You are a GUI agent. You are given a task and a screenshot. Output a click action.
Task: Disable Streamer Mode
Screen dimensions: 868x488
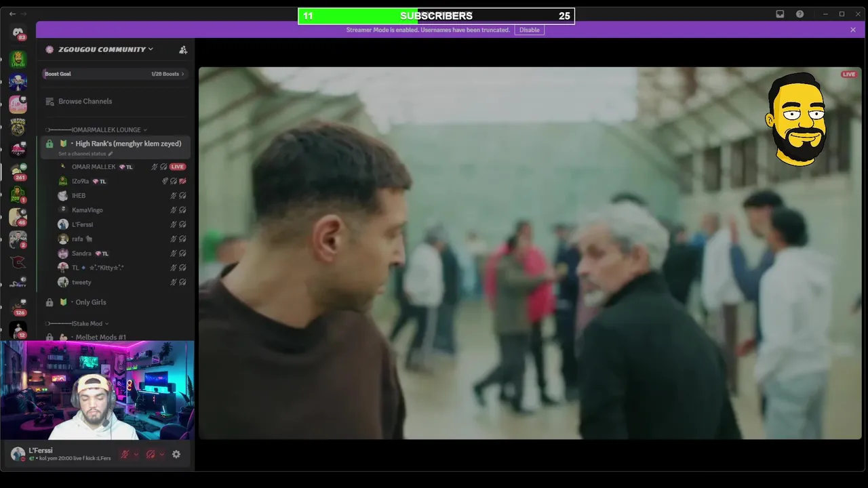[x=529, y=30]
